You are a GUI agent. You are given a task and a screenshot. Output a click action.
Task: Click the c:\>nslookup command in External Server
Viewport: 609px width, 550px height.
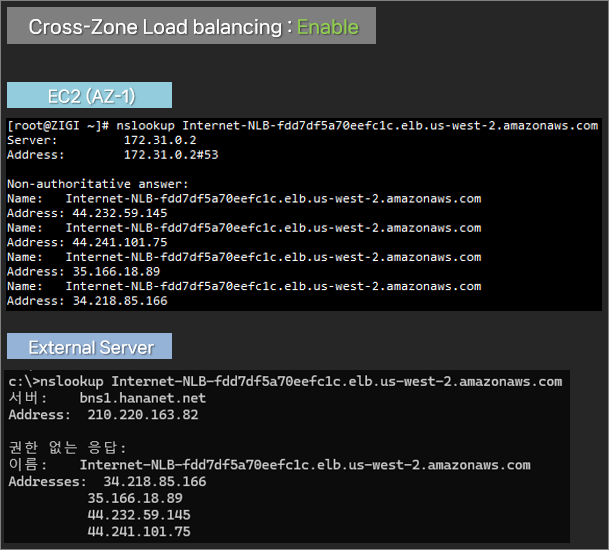[285, 382]
